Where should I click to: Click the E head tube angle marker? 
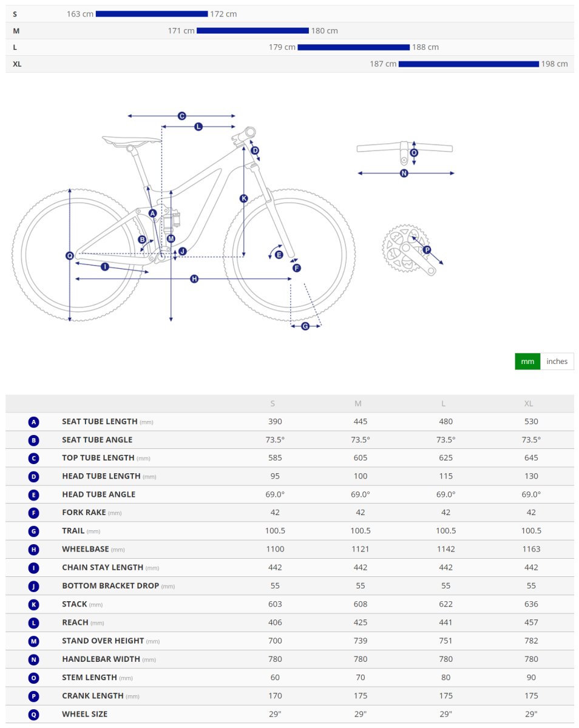point(279,255)
